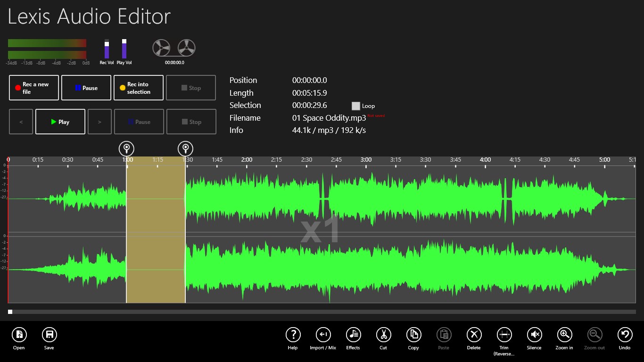Click the playback Pause button
644x362 pixels.
(139, 122)
